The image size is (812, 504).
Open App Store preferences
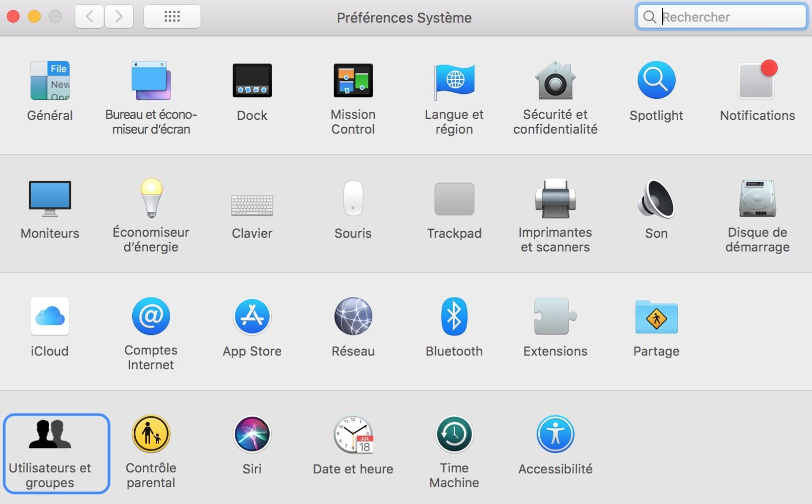point(252,327)
